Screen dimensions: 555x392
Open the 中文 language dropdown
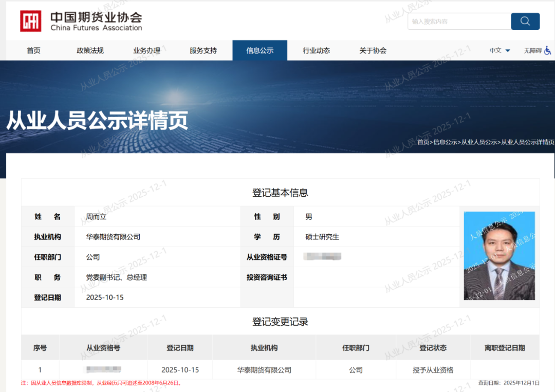499,50
